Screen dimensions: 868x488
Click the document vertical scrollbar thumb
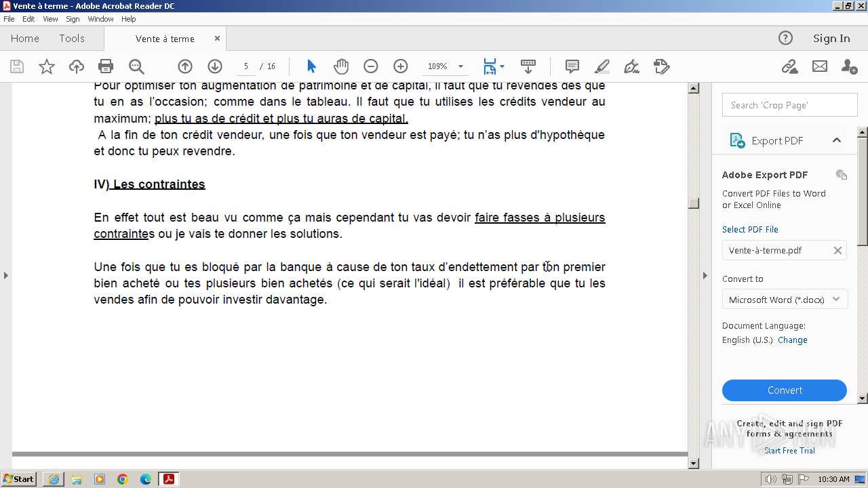(694, 203)
